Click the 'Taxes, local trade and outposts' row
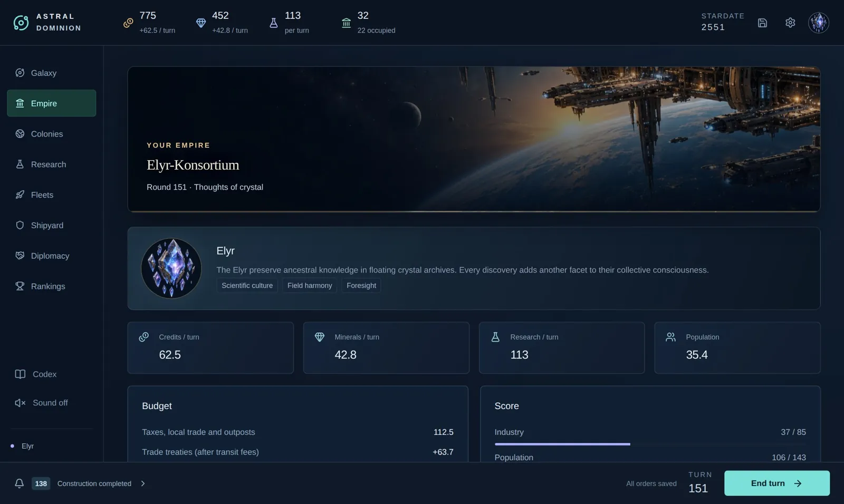Viewport: 844px width, 504px height. [298, 432]
